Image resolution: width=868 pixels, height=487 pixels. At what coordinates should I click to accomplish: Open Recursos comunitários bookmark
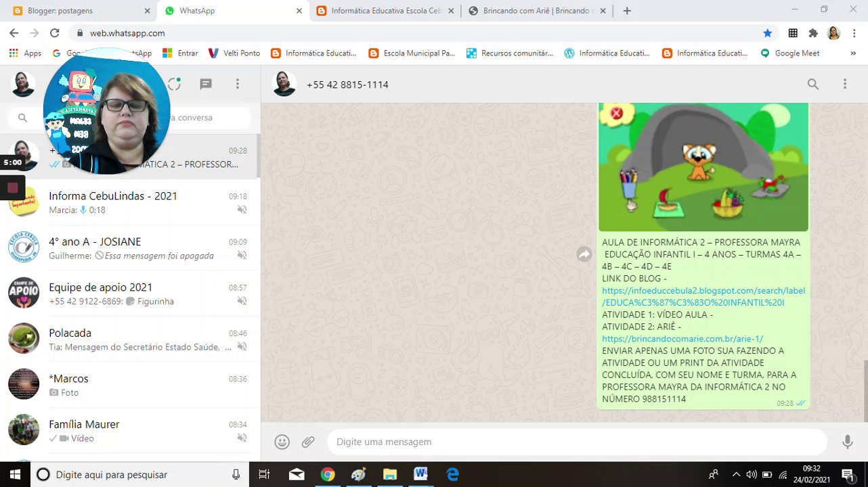(510, 53)
